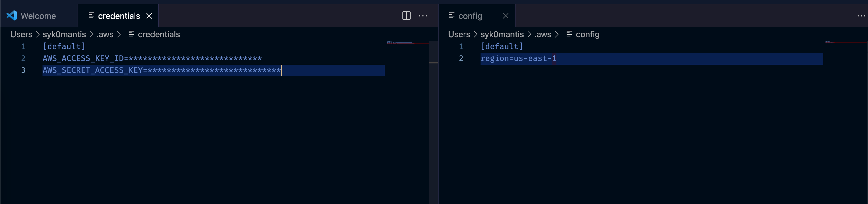The height and width of the screenshot is (204, 868).
Task: Click the credentials breadcrumb label
Action: 159,34
